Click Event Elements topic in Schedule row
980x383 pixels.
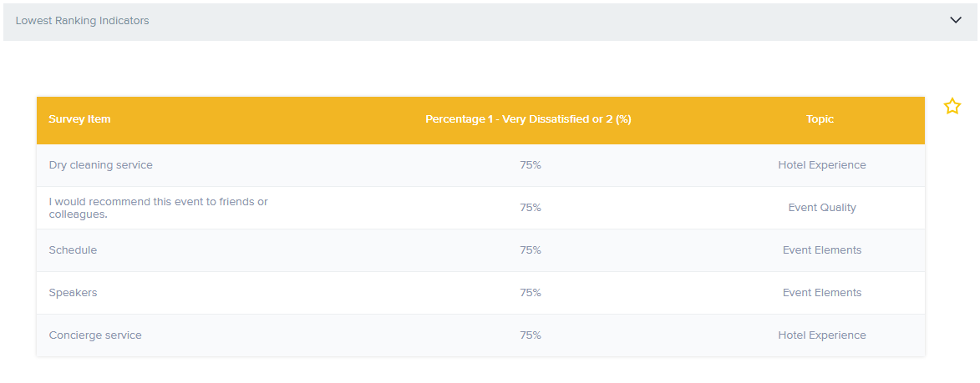click(821, 250)
